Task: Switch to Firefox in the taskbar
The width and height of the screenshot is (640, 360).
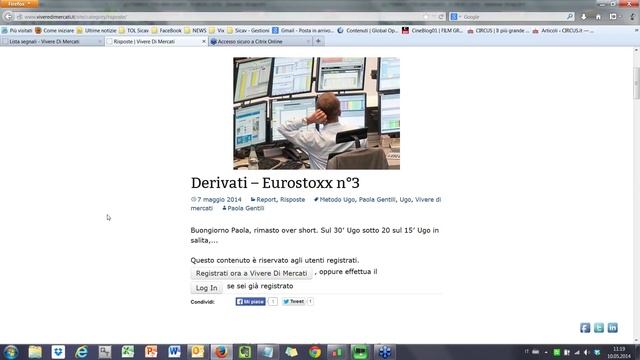Action: [x=221, y=352]
